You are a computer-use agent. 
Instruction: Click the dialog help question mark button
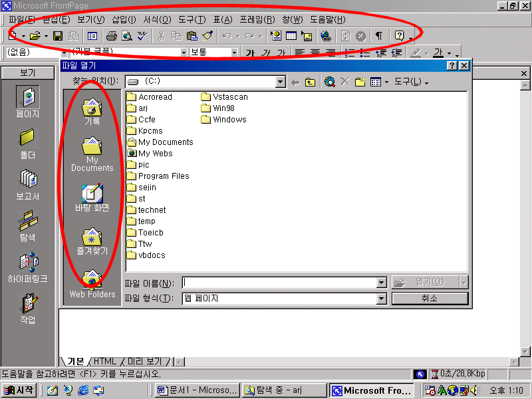tap(452, 65)
